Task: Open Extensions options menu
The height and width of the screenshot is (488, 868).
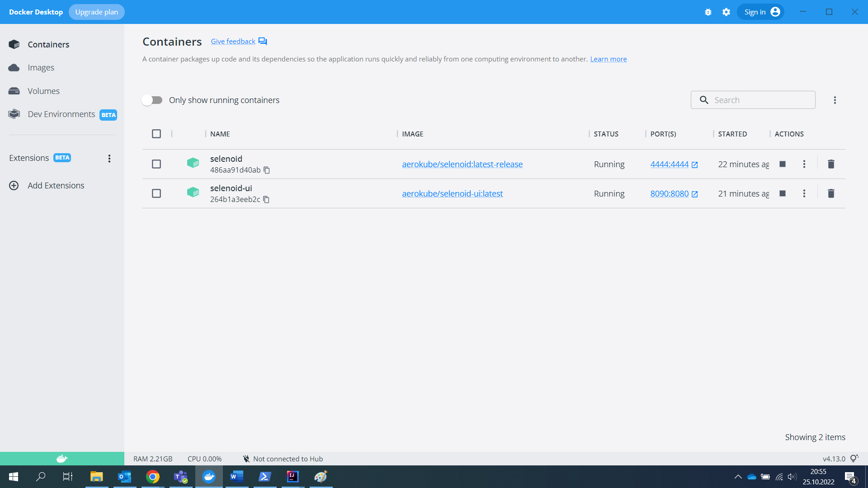Action: tap(109, 159)
